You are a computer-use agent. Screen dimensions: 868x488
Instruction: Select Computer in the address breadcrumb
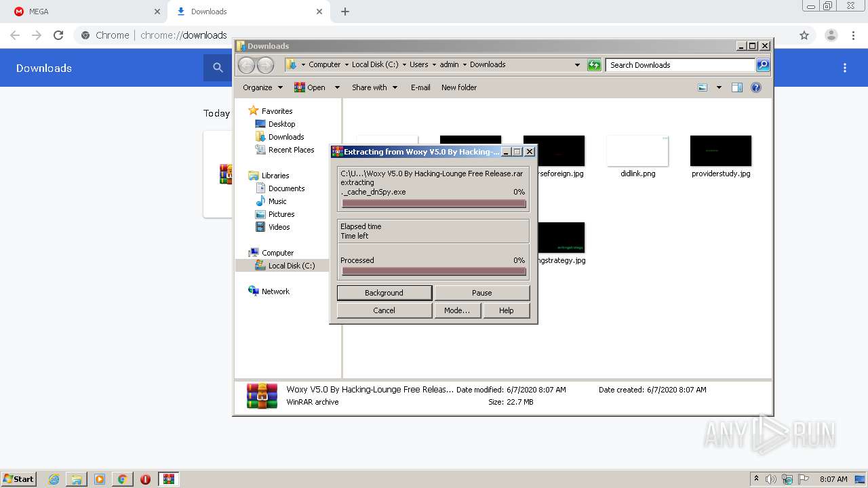tap(325, 64)
